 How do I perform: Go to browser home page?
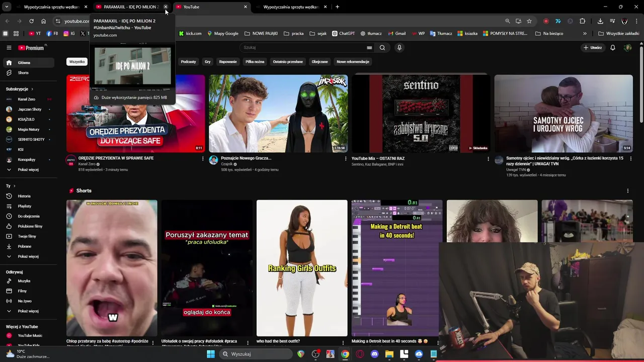pos(44,21)
